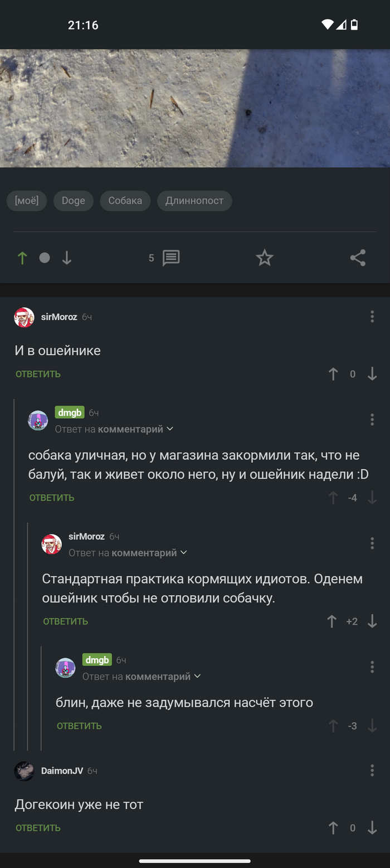The image size is (390, 868).
Task: Open dmgb's user profile
Action: tap(69, 412)
